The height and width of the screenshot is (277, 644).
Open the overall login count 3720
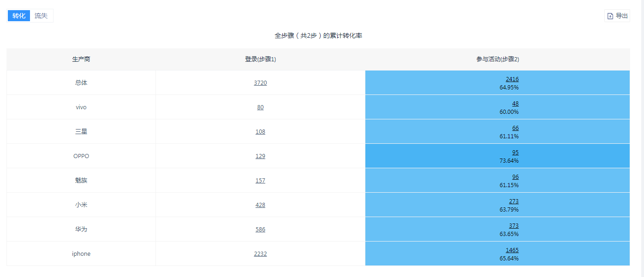260,83
